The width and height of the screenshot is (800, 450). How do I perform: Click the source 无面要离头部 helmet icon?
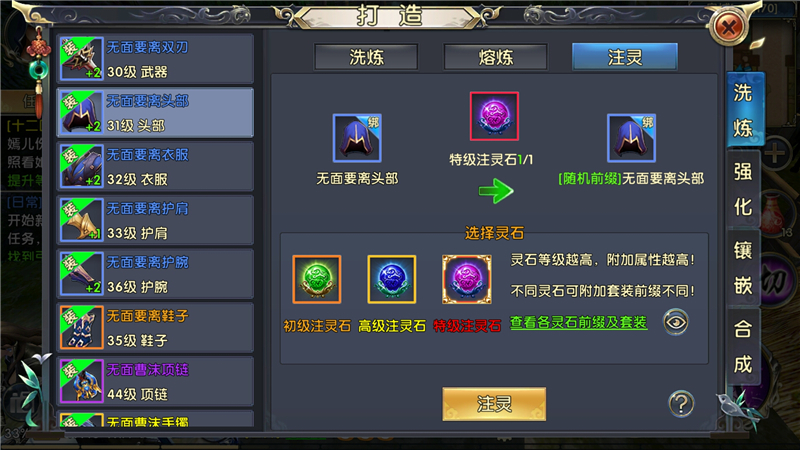point(357,138)
